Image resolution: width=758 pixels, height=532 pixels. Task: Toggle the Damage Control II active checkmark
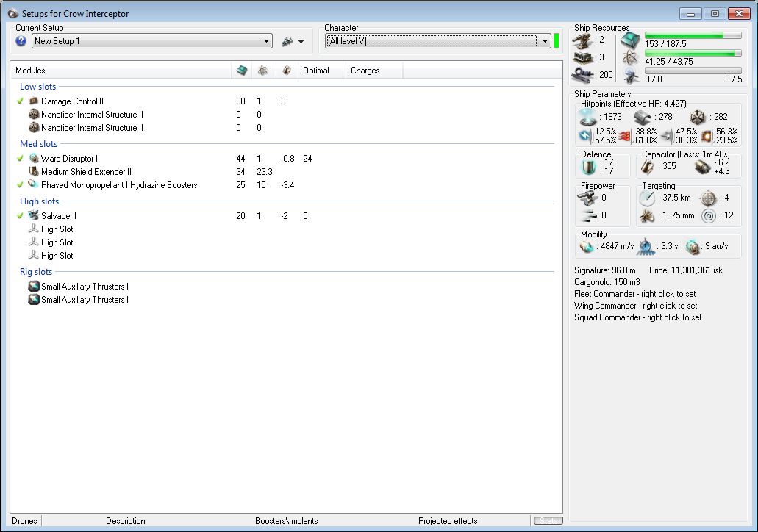click(x=21, y=101)
